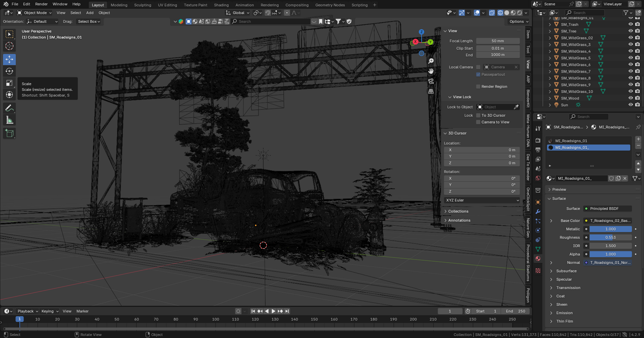Enable the Render Region checkbox
The image size is (644, 338).
coord(478,87)
